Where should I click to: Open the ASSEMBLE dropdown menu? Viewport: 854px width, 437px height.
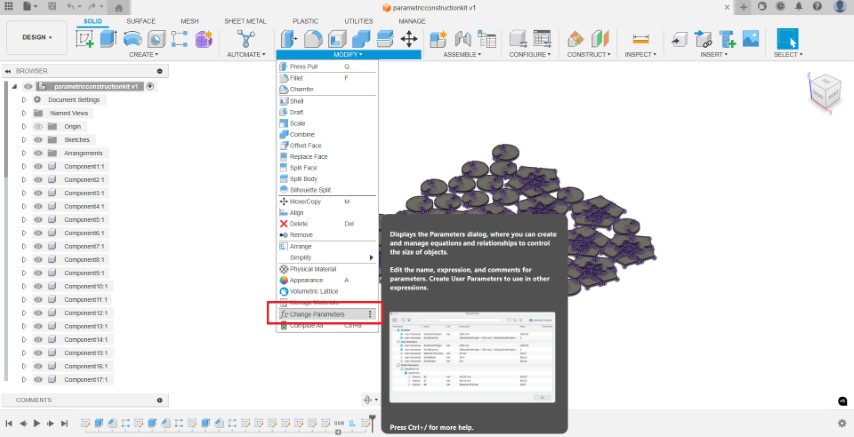tap(462, 54)
